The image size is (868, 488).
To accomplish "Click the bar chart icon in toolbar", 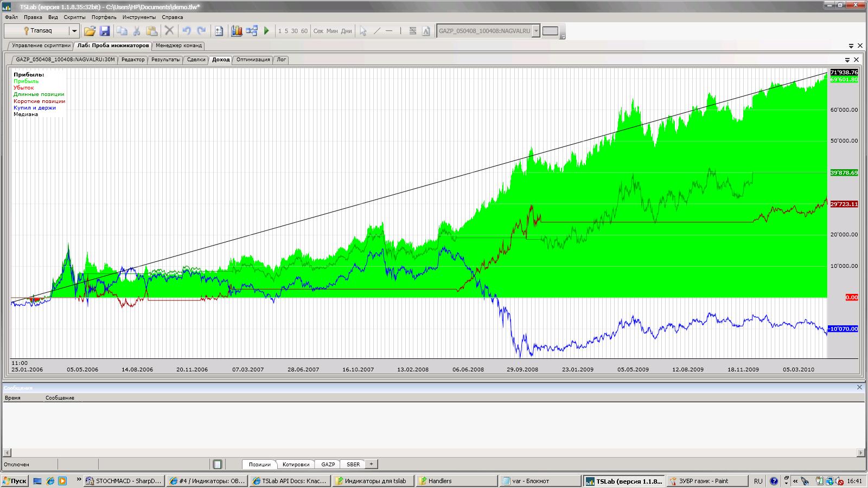I will [x=237, y=31].
